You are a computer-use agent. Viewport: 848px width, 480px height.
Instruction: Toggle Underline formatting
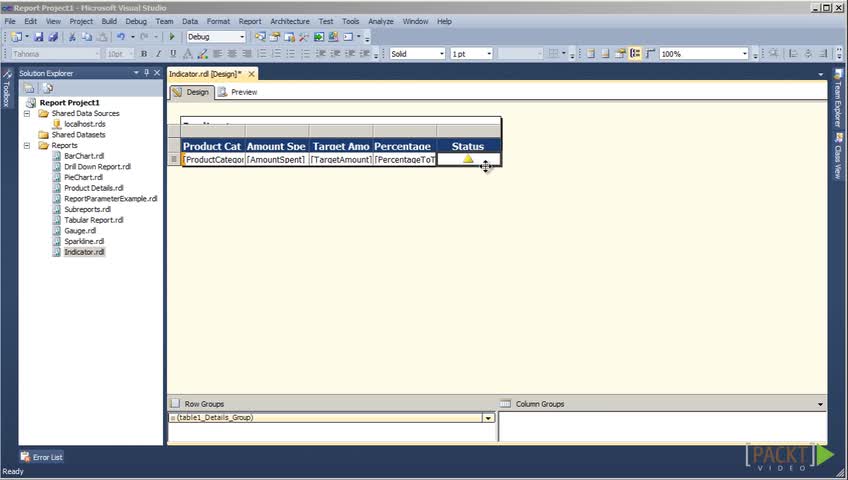173,54
